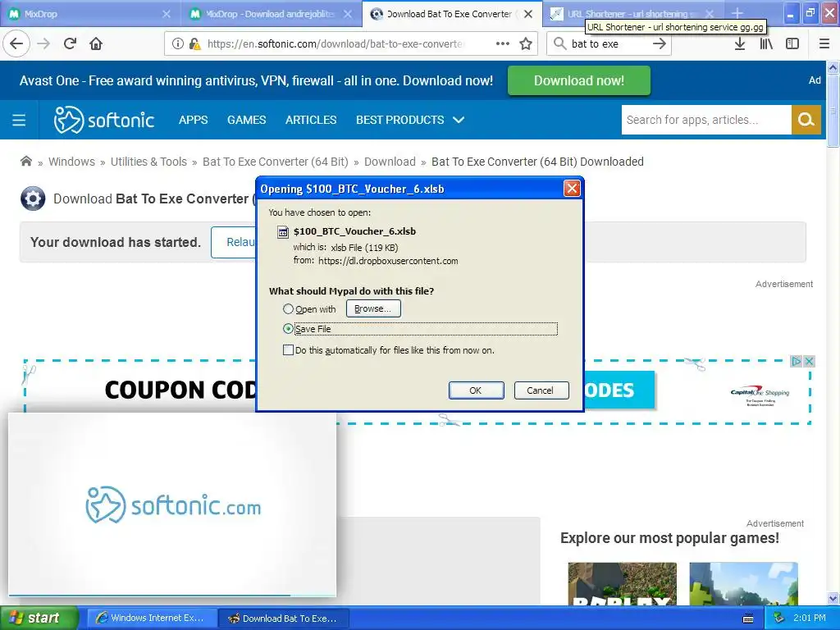Image resolution: width=840 pixels, height=630 pixels.
Task: Click the Avast One ad banner text
Action: [x=256, y=80]
